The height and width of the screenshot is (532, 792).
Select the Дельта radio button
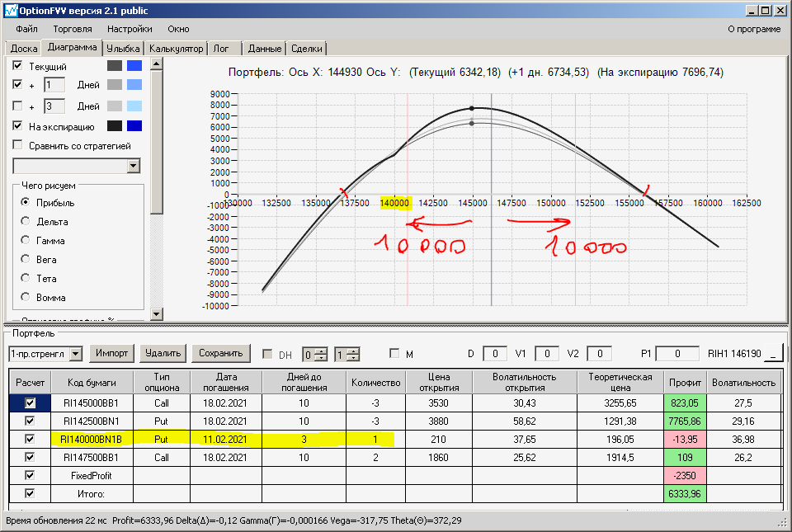pos(26,222)
